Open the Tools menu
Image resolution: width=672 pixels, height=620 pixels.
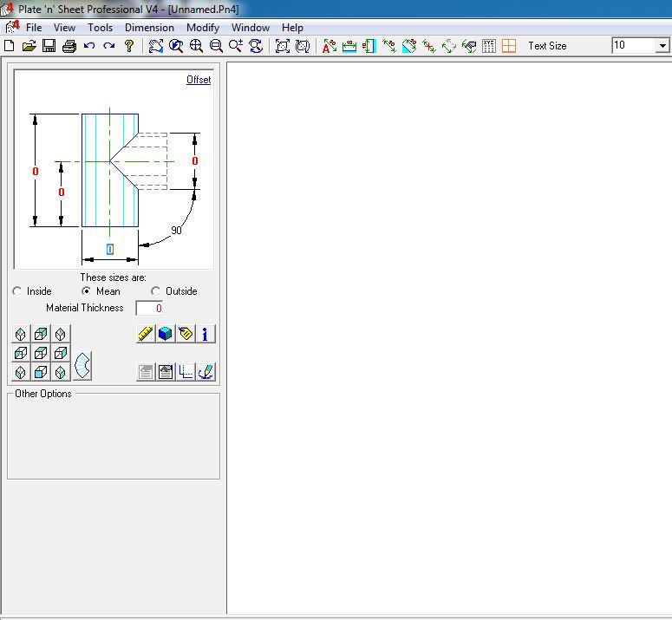coord(100,28)
